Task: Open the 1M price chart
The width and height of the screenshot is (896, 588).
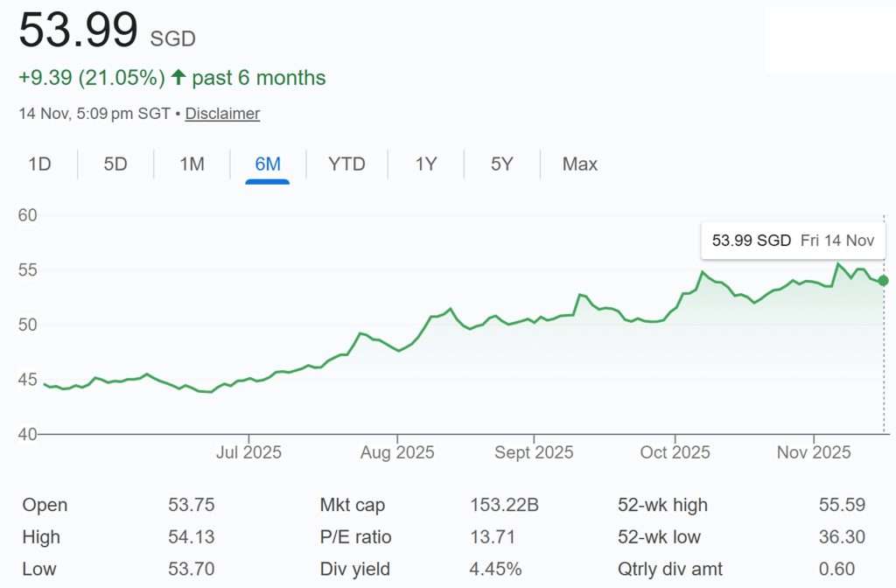Action: 191,164
